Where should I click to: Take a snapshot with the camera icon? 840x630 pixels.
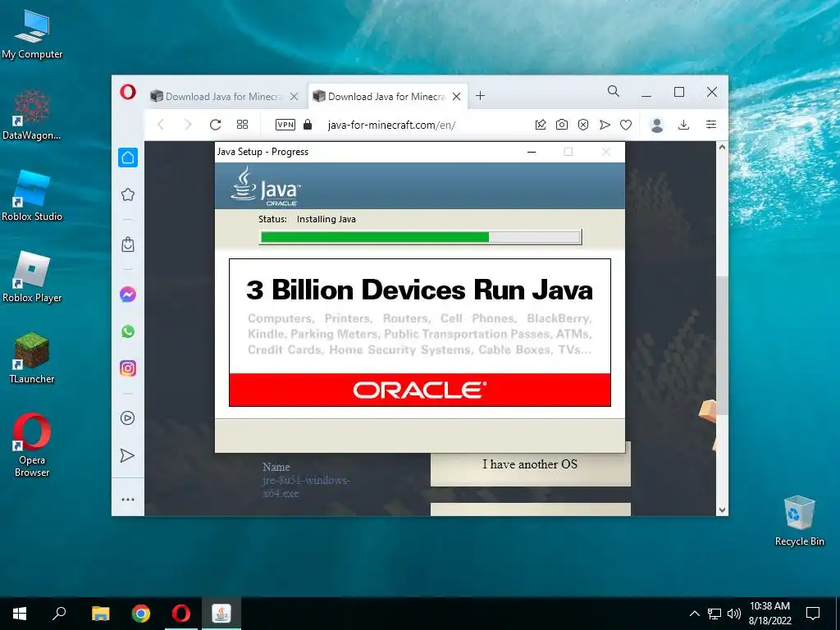click(x=561, y=125)
